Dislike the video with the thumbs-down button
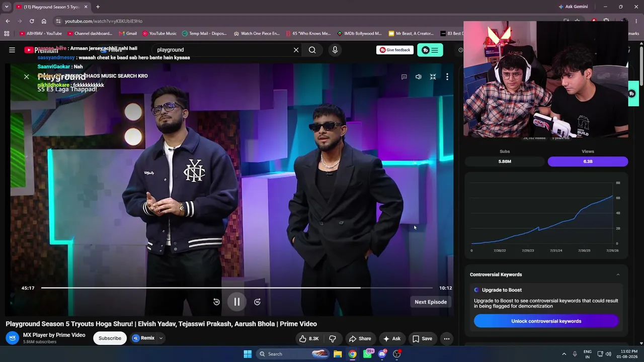 [x=333, y=338]
